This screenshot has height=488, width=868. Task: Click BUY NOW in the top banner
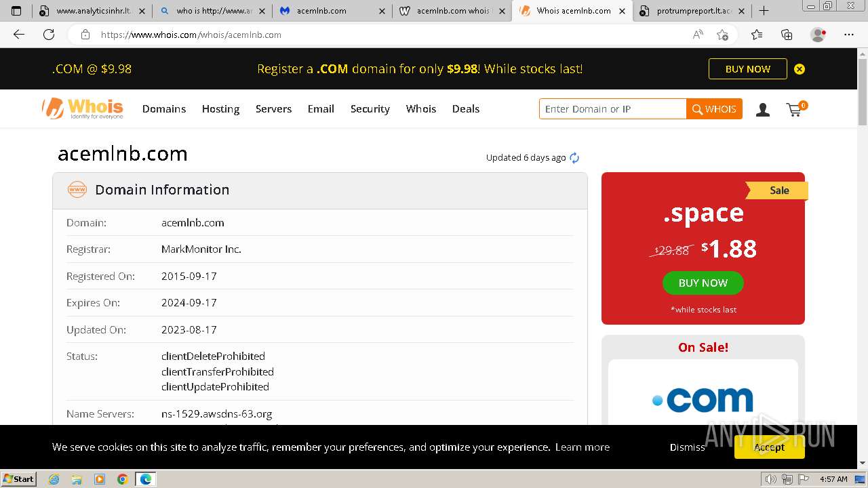tap(748, 68)
